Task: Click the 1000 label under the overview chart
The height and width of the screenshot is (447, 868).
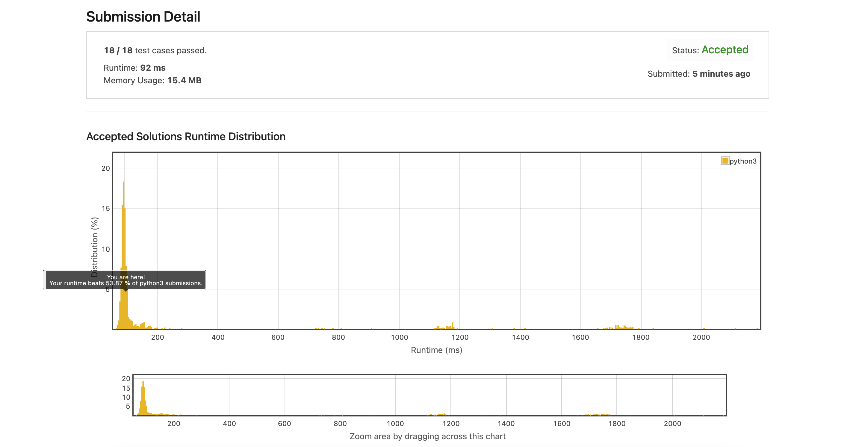Action: click(395, 423)
